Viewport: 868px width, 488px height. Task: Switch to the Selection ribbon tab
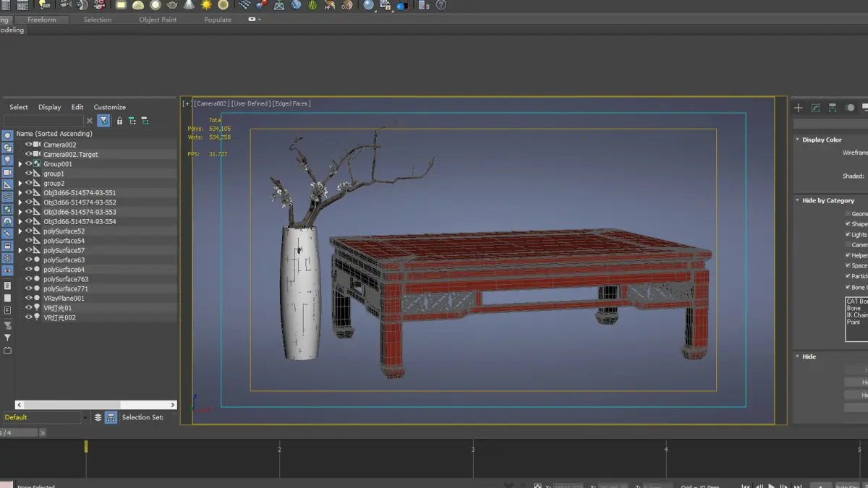pos(98,20)
